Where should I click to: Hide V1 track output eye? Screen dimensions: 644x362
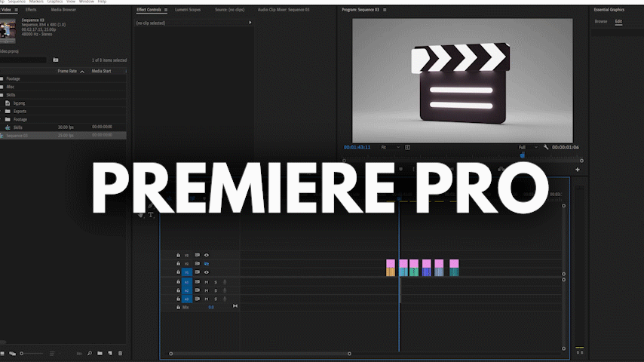(x=207, y=272)
